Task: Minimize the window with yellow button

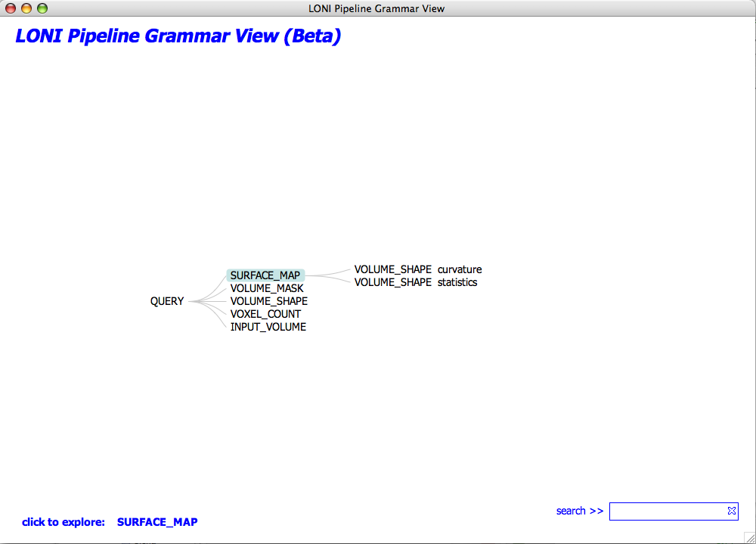Action: tap(26, 8)
